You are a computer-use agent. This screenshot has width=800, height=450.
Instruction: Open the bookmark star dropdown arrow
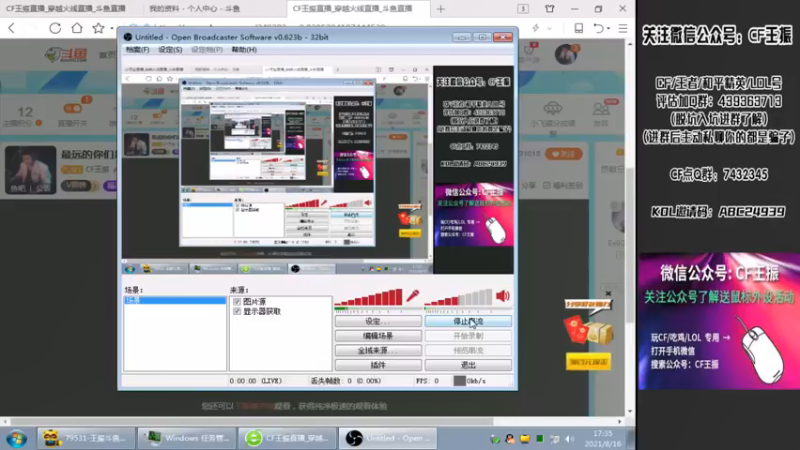pyautogui.click(x=112, y=29)
